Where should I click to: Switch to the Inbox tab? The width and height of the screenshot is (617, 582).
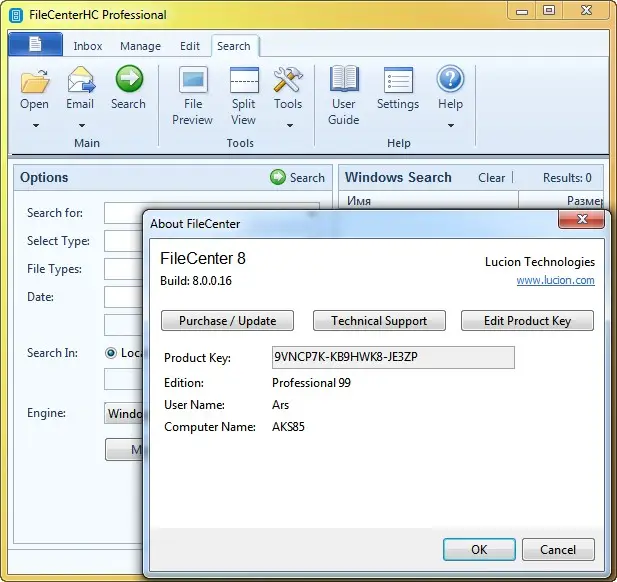pos(88,46)
